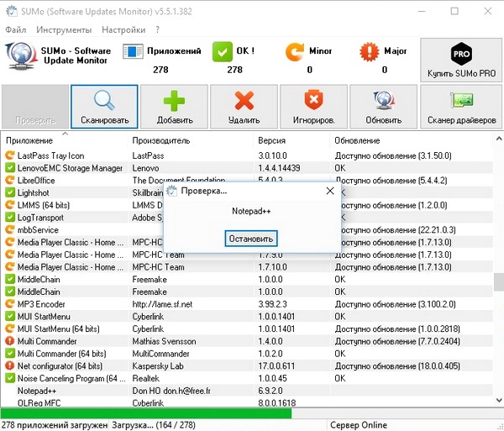Click status text 'Загрузка... (164 / 278)'

(x=154, y=425)
